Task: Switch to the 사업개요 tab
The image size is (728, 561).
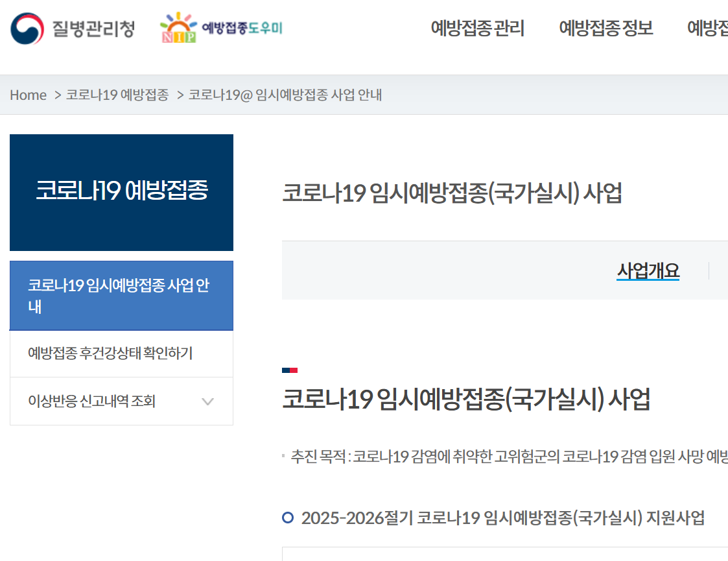Action: click(x=648, y=271)
